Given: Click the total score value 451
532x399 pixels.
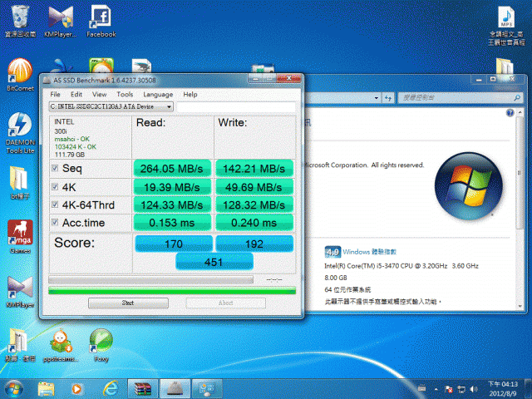Looking at the screenshot, I should click(x=214, y=262).
